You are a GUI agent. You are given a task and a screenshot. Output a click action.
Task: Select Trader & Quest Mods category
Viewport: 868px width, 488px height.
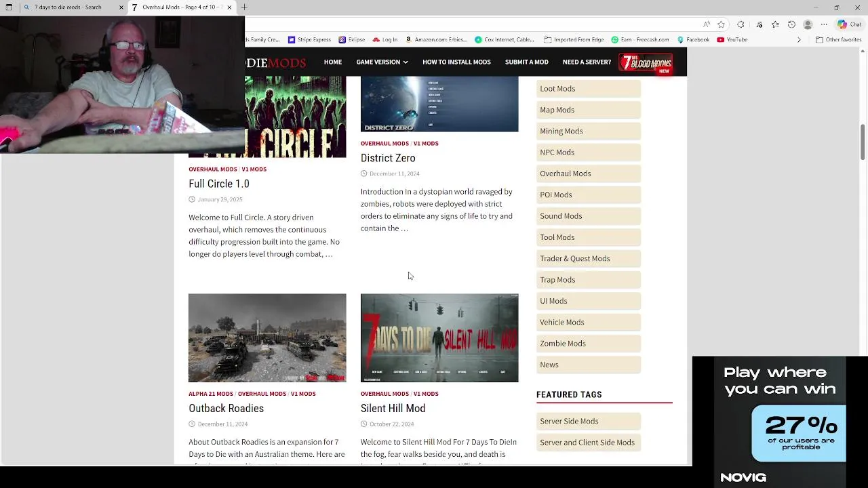[x=589, y=258]
